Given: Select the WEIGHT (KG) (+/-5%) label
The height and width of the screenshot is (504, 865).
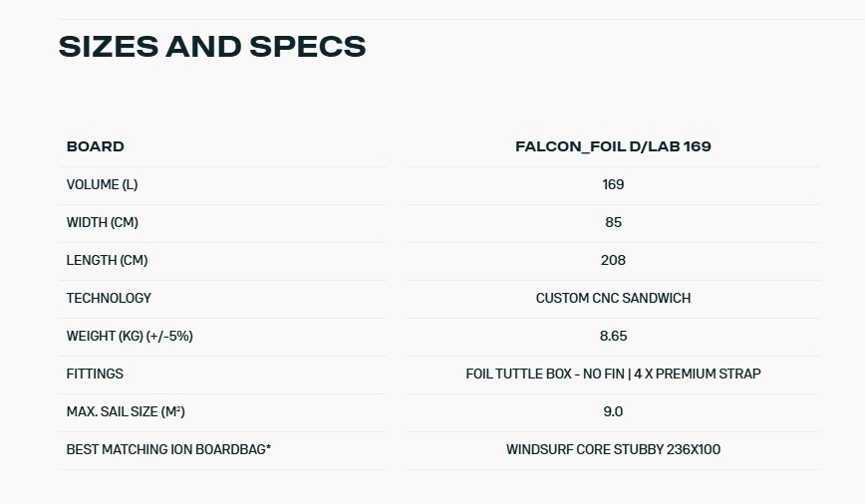Looking at the screenshot, I should (x=130, y=336).
